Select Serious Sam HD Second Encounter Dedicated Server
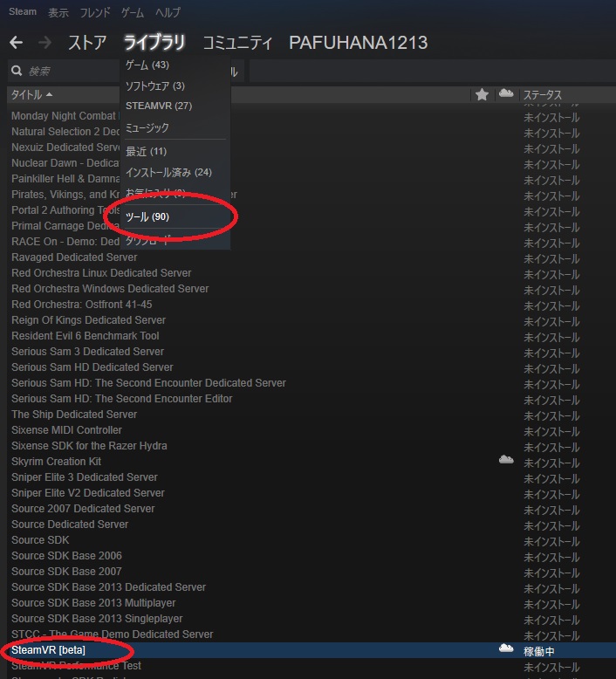616x679 pixels. click(x=148, y=383)
